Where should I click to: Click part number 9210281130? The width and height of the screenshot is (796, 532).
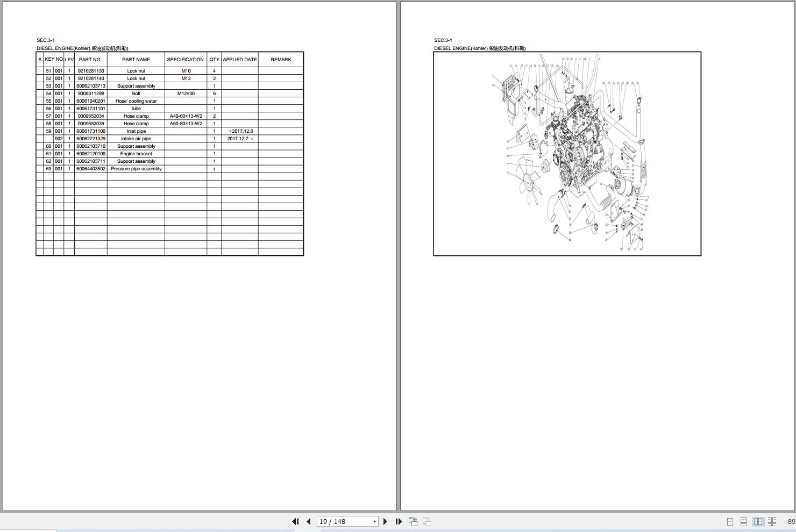[x=91, y=71]
